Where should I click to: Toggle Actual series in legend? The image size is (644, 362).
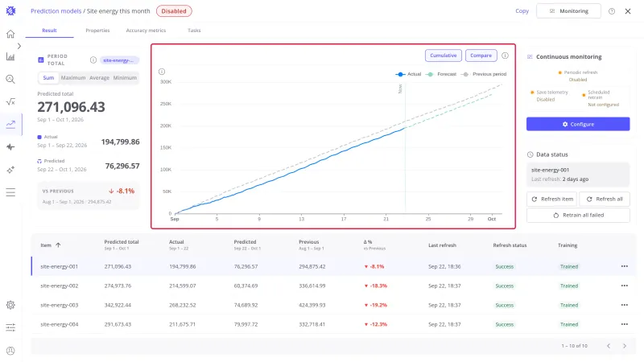tap(408, 74)
